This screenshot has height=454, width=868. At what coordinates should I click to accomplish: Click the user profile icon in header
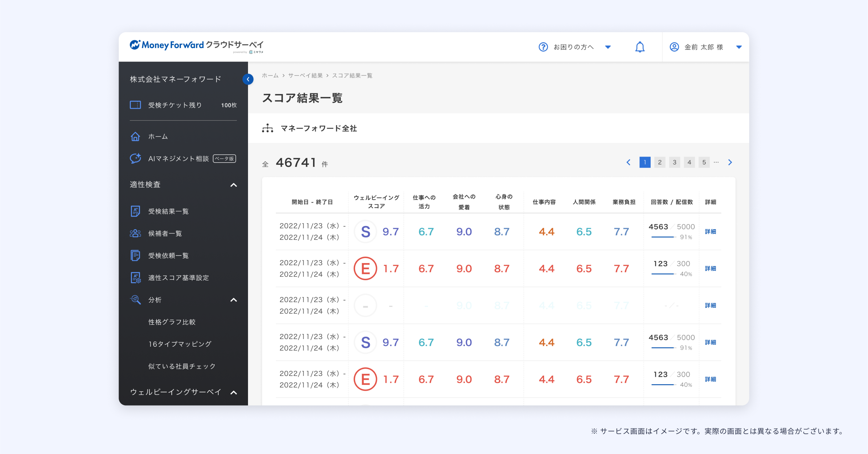674,47
